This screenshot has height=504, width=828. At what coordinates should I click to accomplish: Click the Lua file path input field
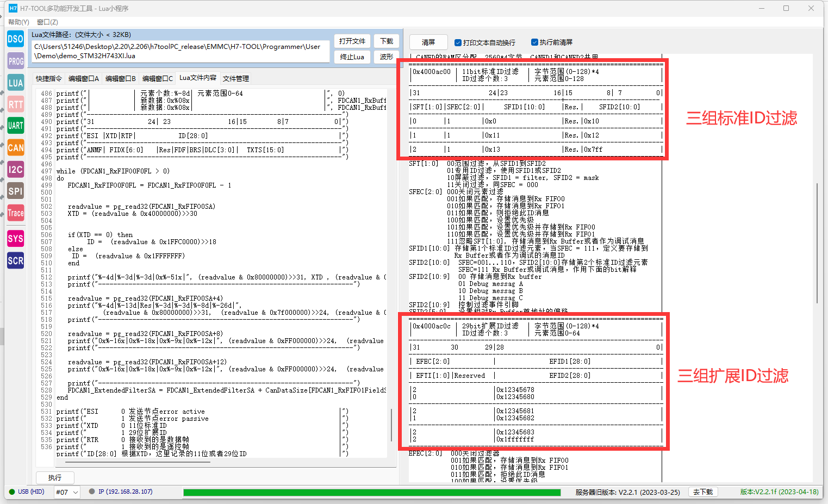[x=180, y=51]
